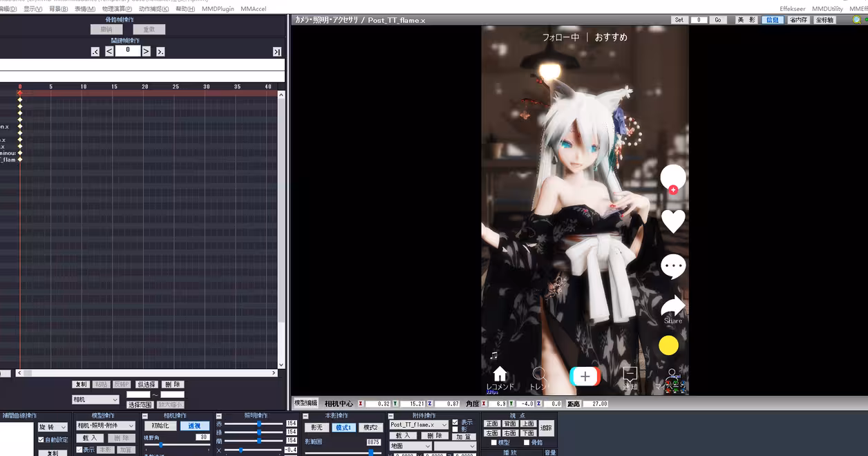Click 删除 button in accessory panel
This screenshot has height=456, width=868.
[435, 436]
